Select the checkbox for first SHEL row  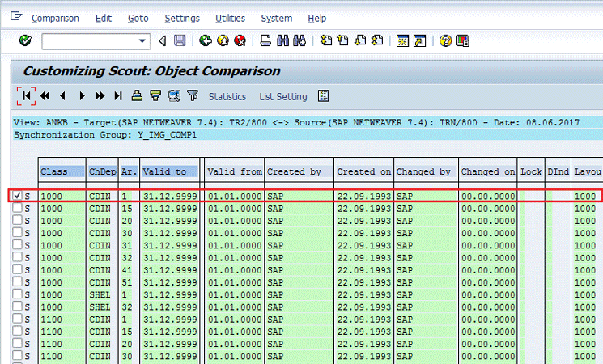pyautogui.click(x=18, y=296)
